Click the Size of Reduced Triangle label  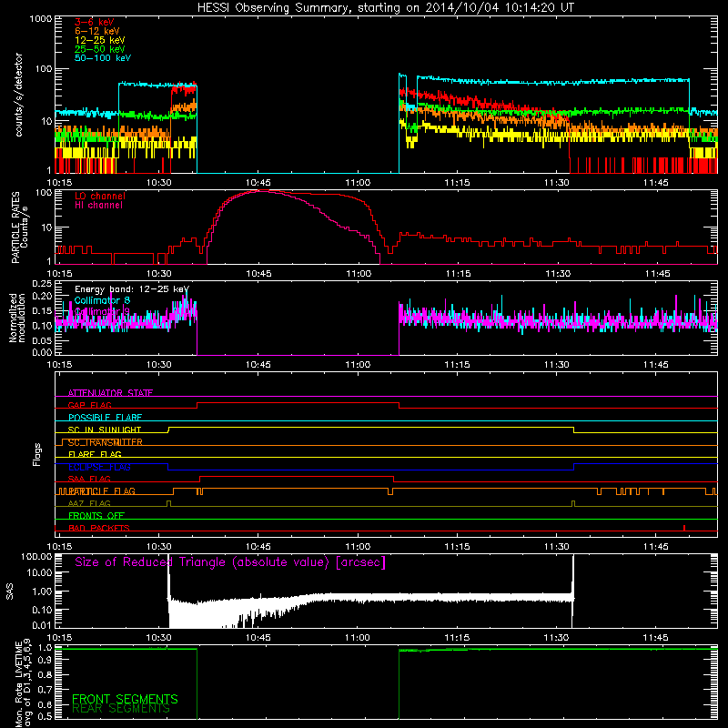pos(230,562)
